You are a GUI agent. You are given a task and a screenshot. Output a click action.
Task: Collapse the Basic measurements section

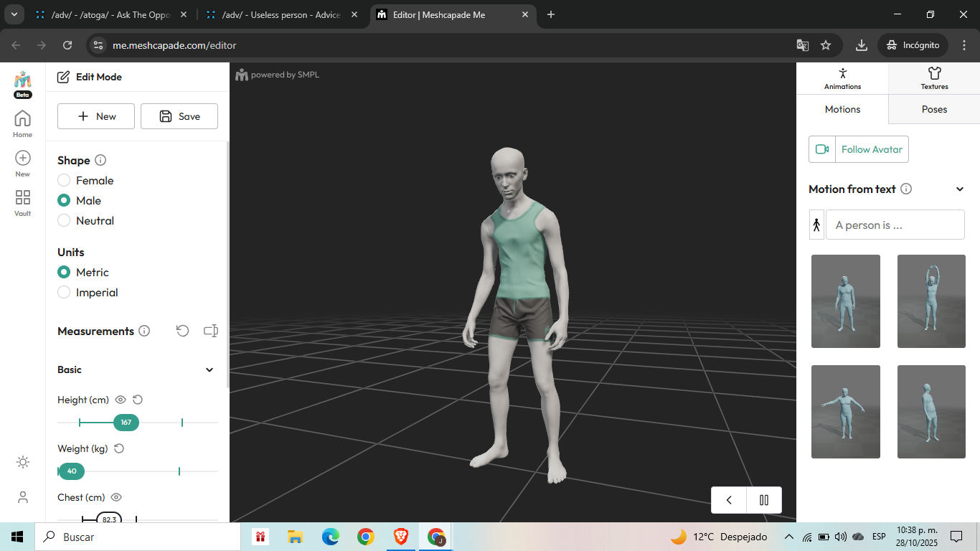click(x=209, y=370)
